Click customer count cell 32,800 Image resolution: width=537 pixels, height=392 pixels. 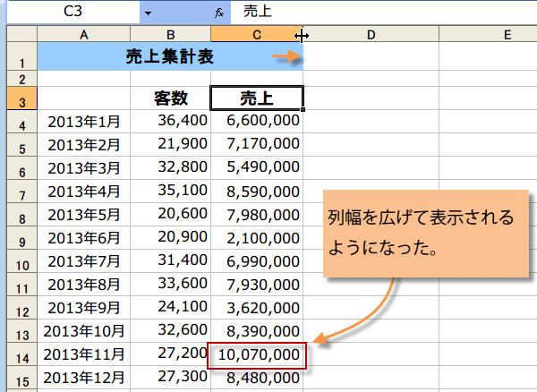pos(171,168)
